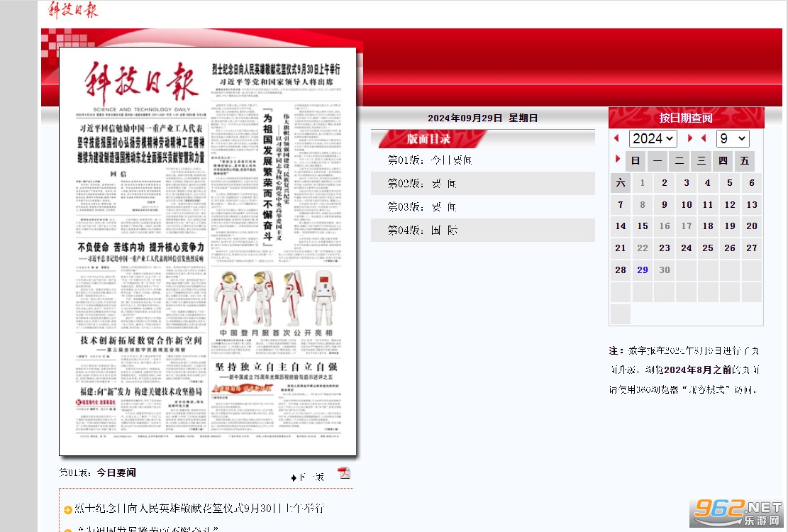Select September 14 in the calendar
The image size is (788, 532).
click(x=621, y=226)
